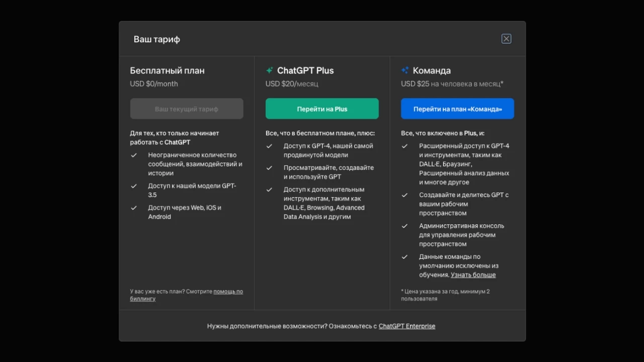644x362 pixels.
Task: Click the Ваш тариф dialog title
Action: [156, 39]
